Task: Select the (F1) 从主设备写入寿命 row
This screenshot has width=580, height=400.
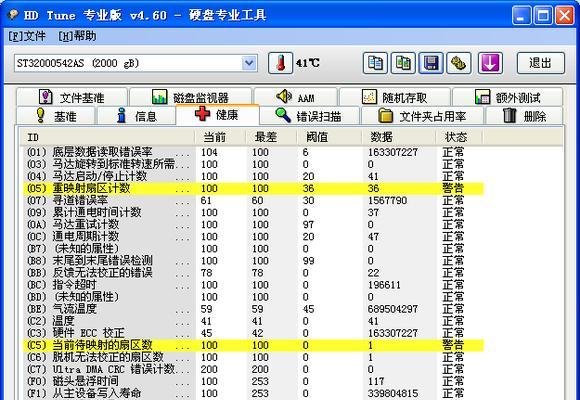Action: tap(253, 393)
